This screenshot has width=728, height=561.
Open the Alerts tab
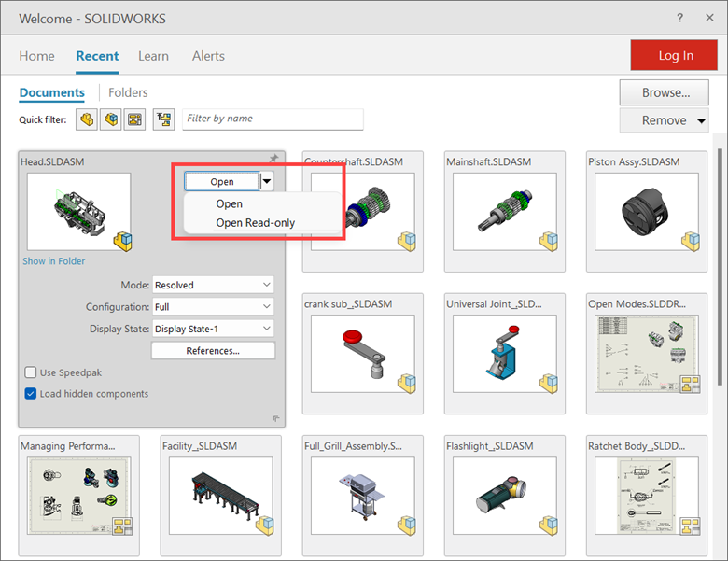208,56
